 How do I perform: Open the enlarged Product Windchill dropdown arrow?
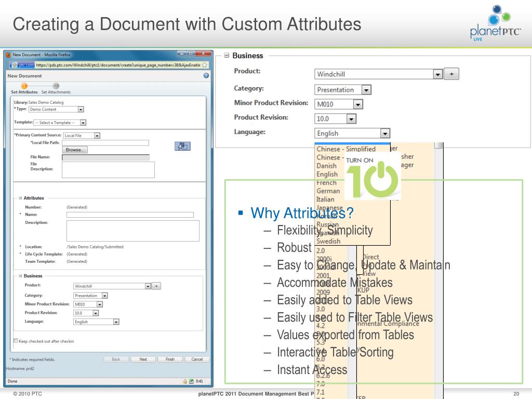(x=437, y=74)
